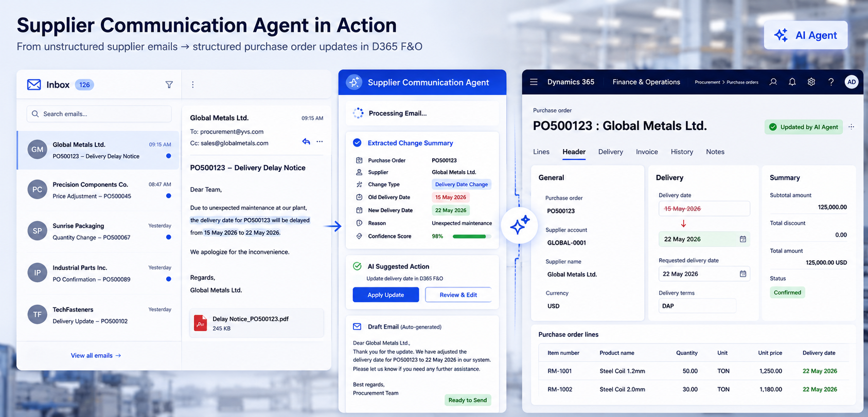Open the History tab

coord(682,152)
